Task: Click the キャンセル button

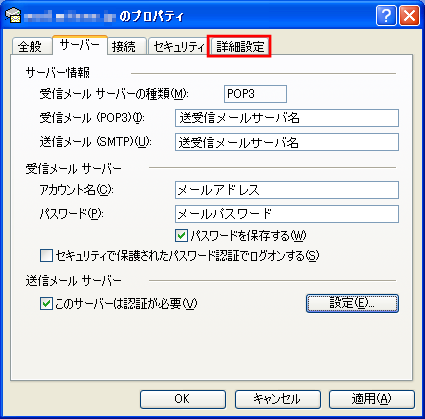Action: click(x=278, y=399)
